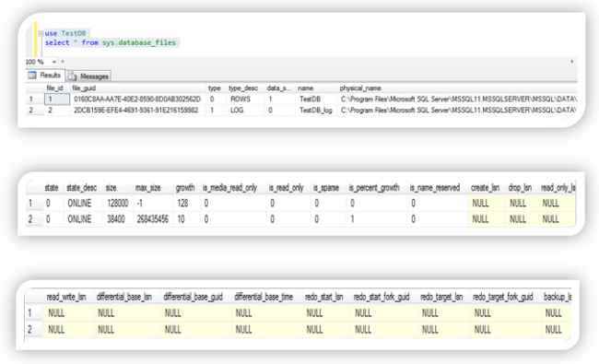The width and height of the screenshot is (599, 364).
Task: Click the first-row NULL under redo_target_lsn
Action: coord(429,313)
